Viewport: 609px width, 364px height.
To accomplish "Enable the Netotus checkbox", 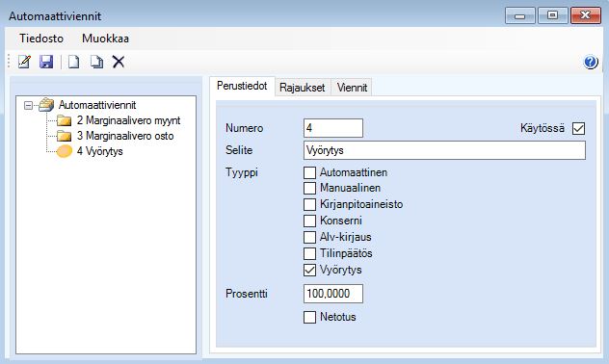I will (309, 317).
